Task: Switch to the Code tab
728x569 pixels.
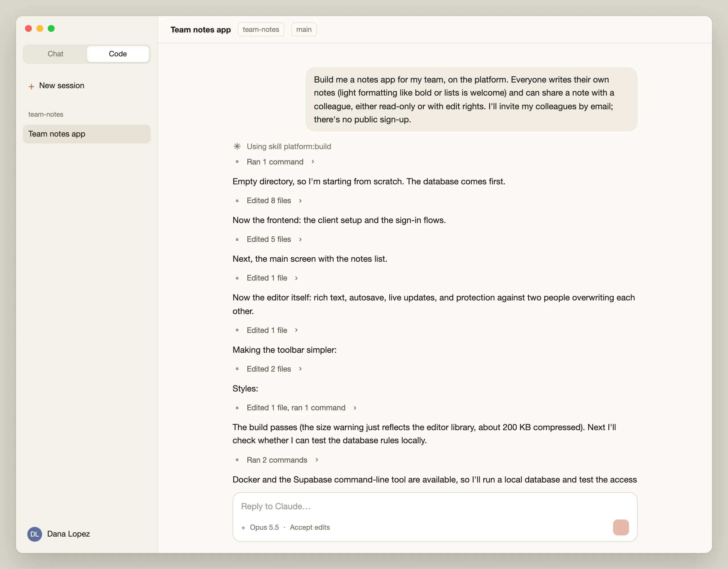Action: point(118,54)
